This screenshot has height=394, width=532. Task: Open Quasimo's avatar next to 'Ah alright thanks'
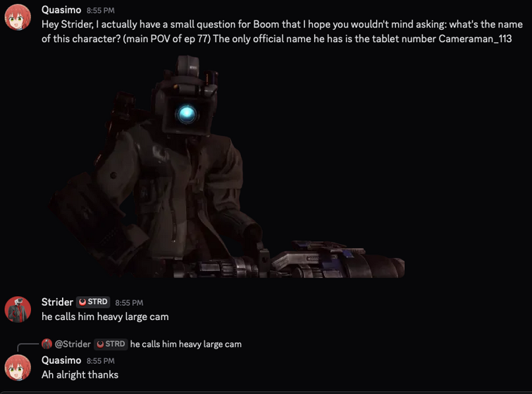[18, 368]
